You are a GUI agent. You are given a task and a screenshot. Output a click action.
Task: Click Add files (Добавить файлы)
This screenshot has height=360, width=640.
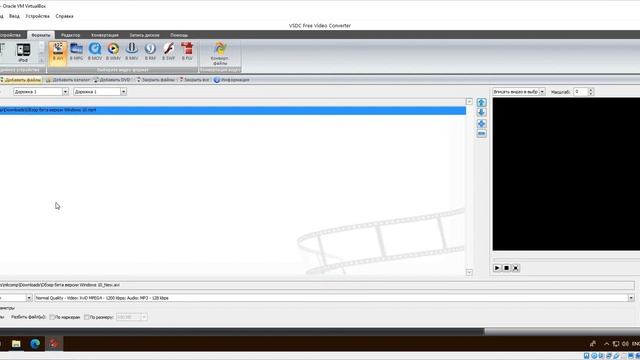(x=20, y=80)
